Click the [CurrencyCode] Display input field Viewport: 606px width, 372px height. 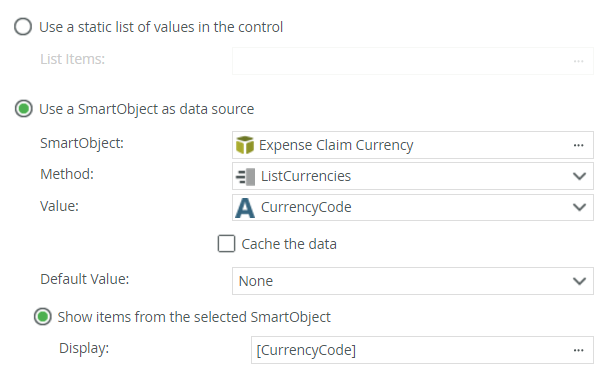[422, 350]
